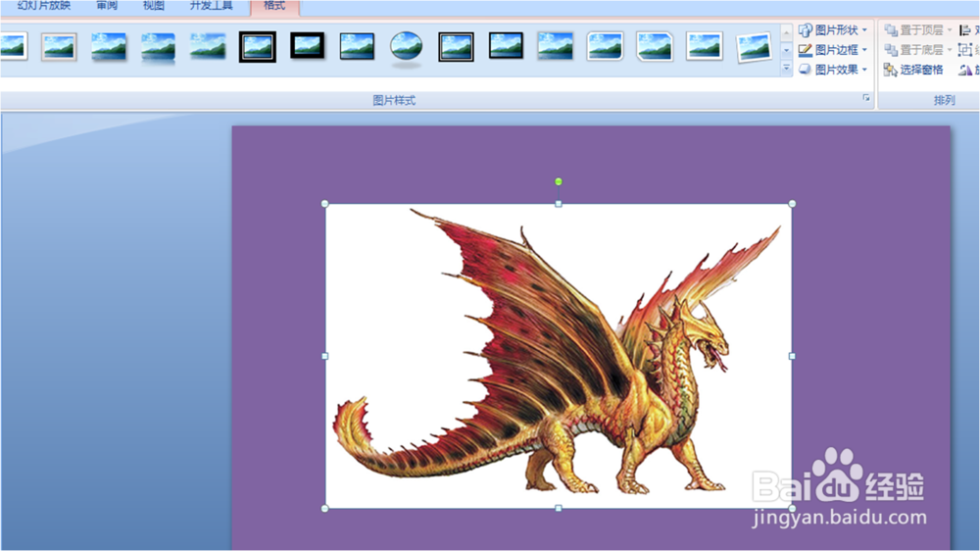Switch to the 开发工具 tab
Viewport: 980px width, 551px height.
[x=212, y=6]
